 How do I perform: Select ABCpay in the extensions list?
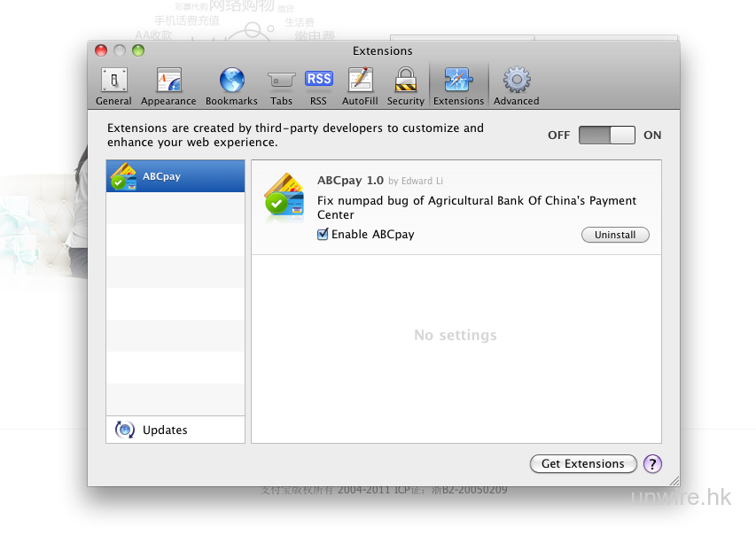click(x=175, y=176)
